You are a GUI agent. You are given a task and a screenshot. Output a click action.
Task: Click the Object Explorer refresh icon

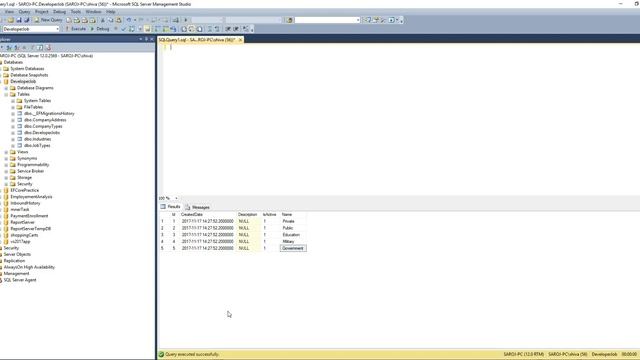pyautogui.click(x=40, y=48)
